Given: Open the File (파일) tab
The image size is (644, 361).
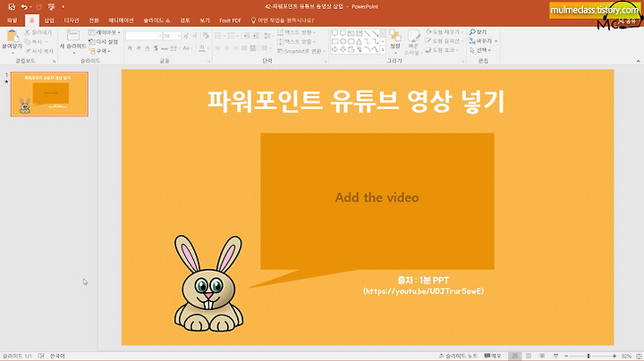Looking at the screenshot, I should pos(13,21).
